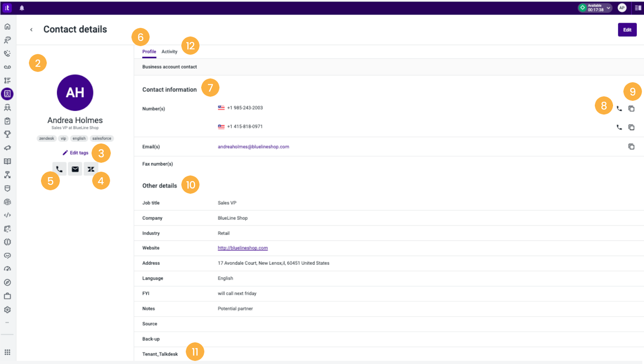
Task: Open the fingerprint identity icon in sidebar
Action: tap(7, 202)
